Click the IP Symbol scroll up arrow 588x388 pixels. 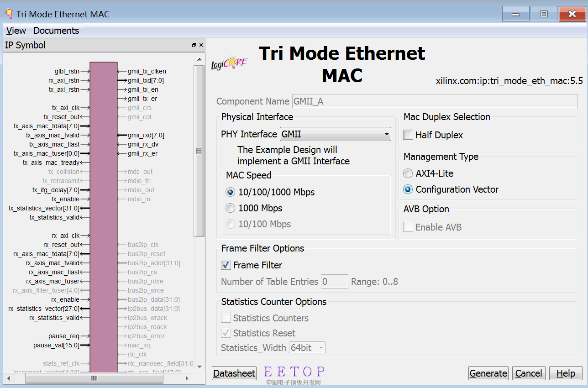[199, 59]
